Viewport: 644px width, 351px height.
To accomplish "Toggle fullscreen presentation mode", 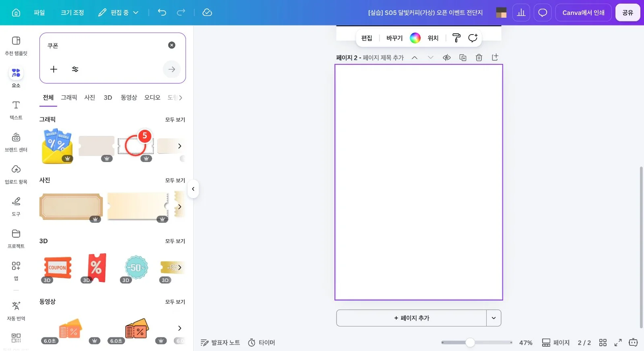I will 618,343.
